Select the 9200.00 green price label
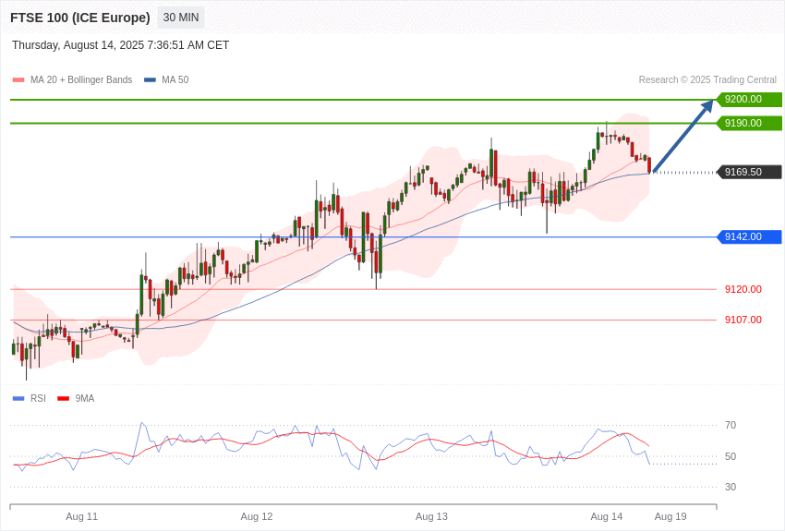 [750, 99]
